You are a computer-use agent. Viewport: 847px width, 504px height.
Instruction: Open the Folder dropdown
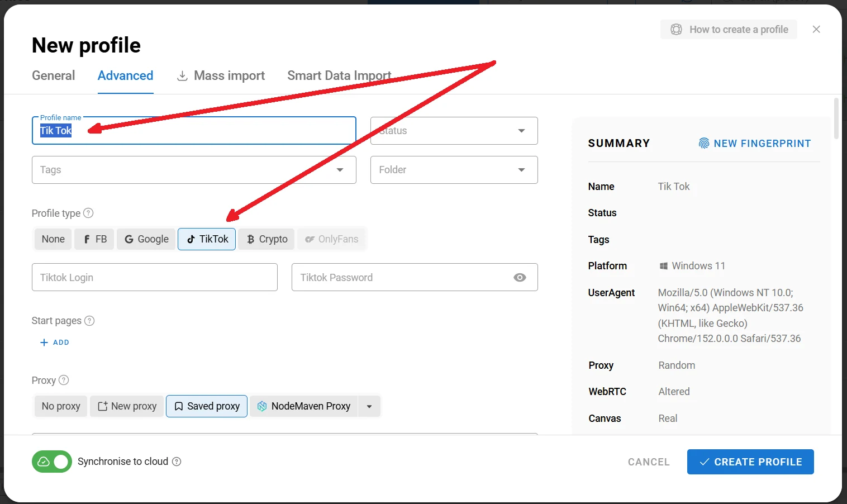[x=454, y=170]
